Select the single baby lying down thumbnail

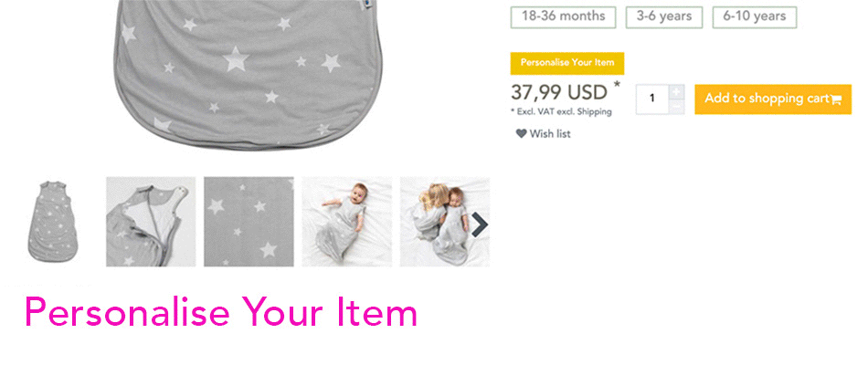[x=346, y=222]
